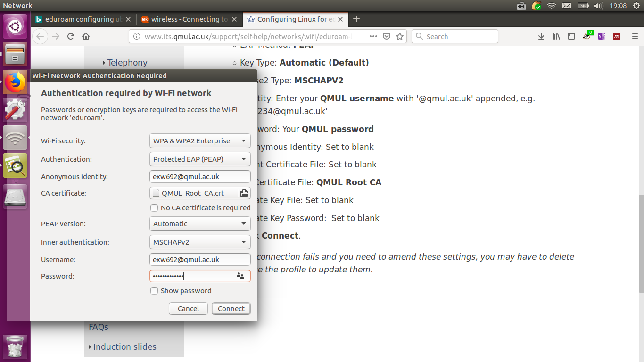Toggle the Firefox sidebar view
This screenshot has width=644, height=362.
click(571, 36)
